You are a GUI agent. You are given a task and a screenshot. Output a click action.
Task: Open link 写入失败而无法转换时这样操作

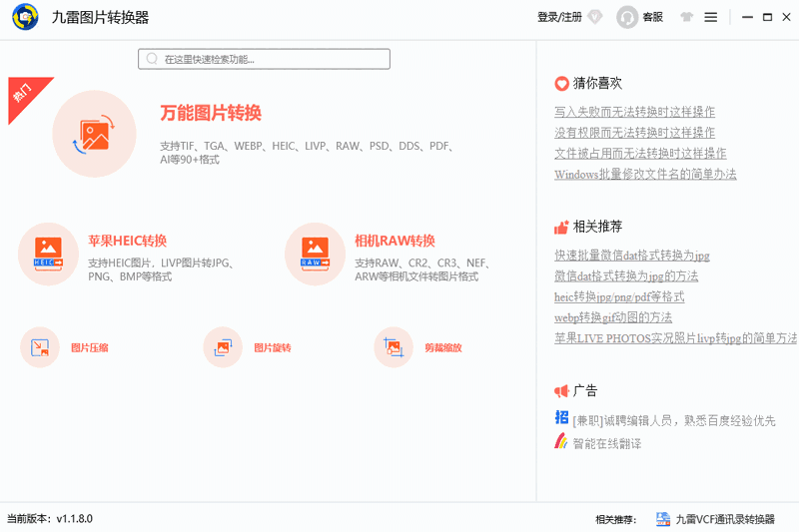[635, 112]
